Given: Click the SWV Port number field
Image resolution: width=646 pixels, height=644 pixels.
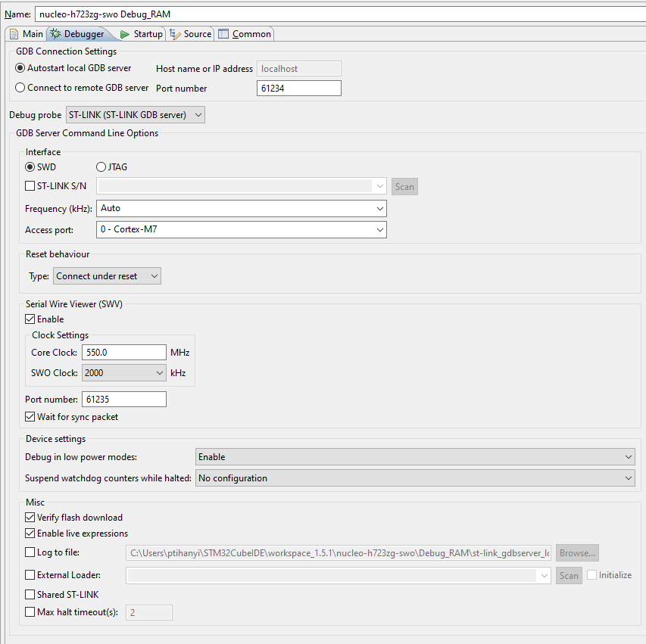Looking at the screenshot, I should 124,400.
